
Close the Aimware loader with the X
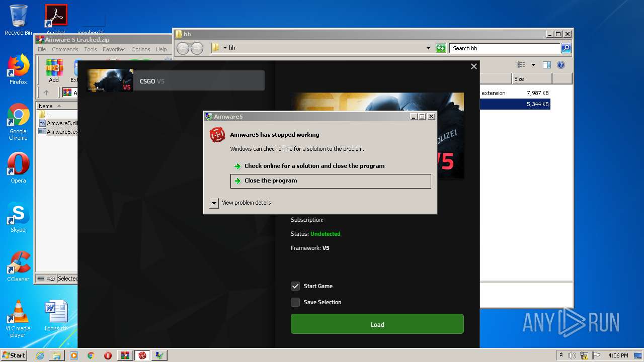[x=473, y=66]
